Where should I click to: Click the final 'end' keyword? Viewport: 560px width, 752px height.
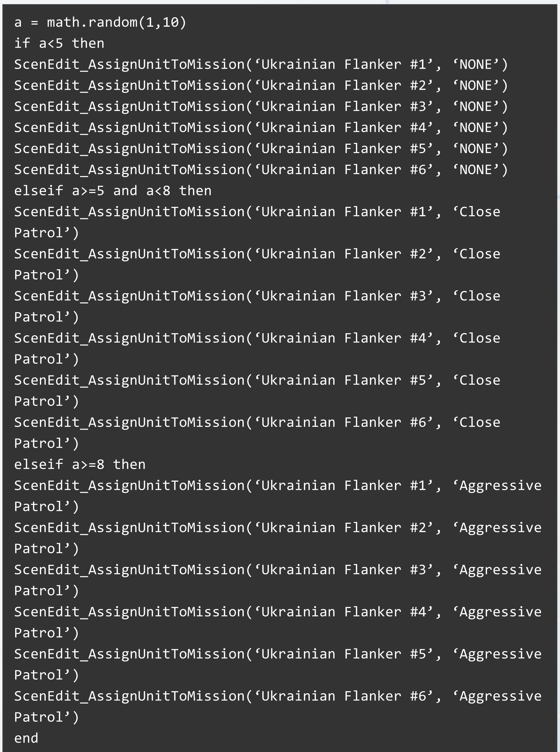click(26, 738)
